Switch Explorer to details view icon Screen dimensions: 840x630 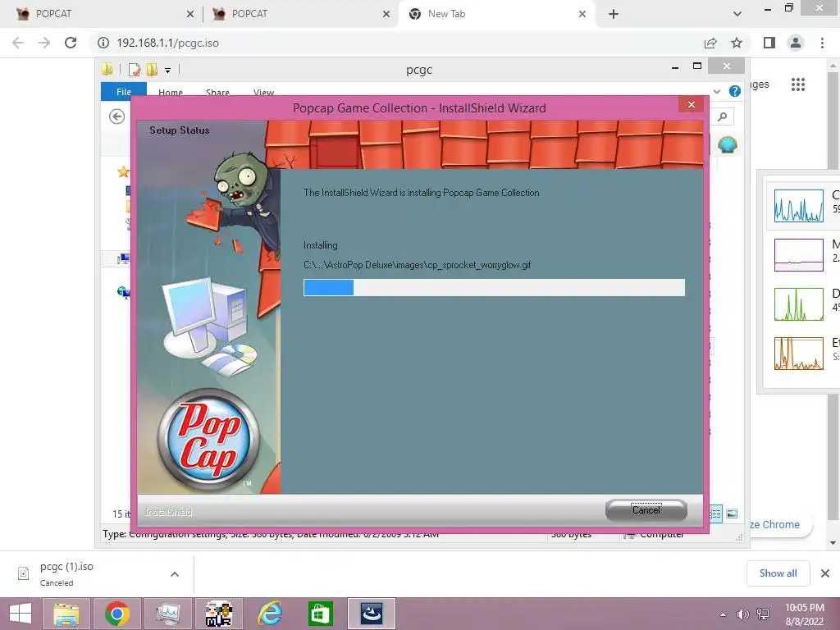click(x=715, y=514)
